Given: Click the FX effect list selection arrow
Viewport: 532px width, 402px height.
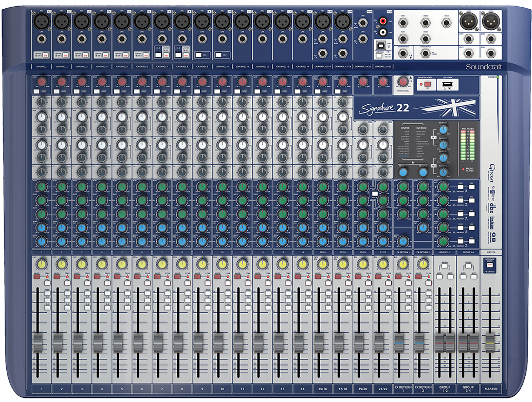Looking at the screenshot, I should coord(413,162).
